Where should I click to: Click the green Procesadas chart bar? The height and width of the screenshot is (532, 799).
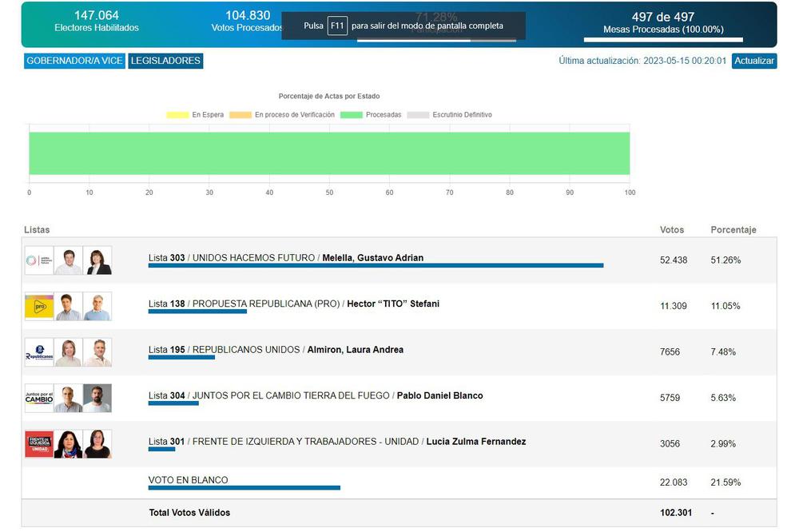click(x=329, y=153)
